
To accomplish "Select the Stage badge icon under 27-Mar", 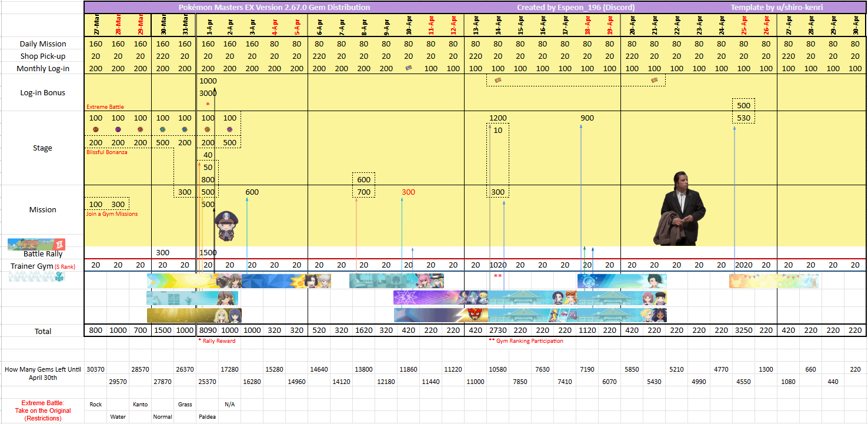I will (96, 129).
